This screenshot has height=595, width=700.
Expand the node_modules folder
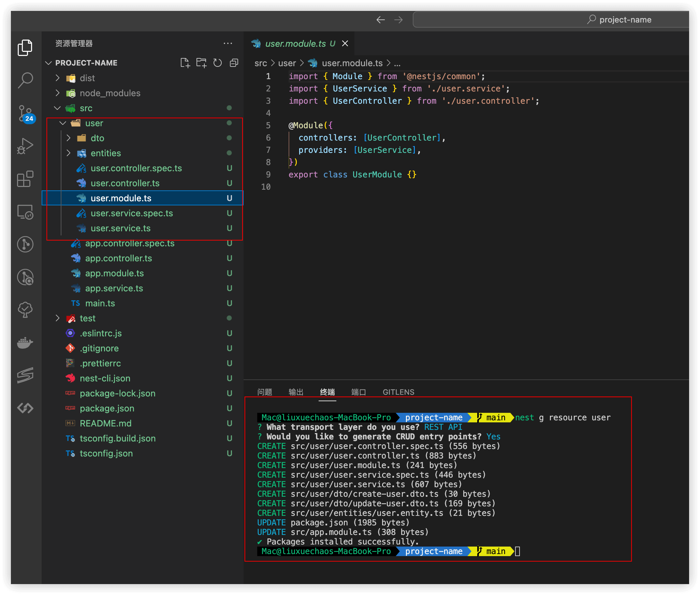click(57, 93)
